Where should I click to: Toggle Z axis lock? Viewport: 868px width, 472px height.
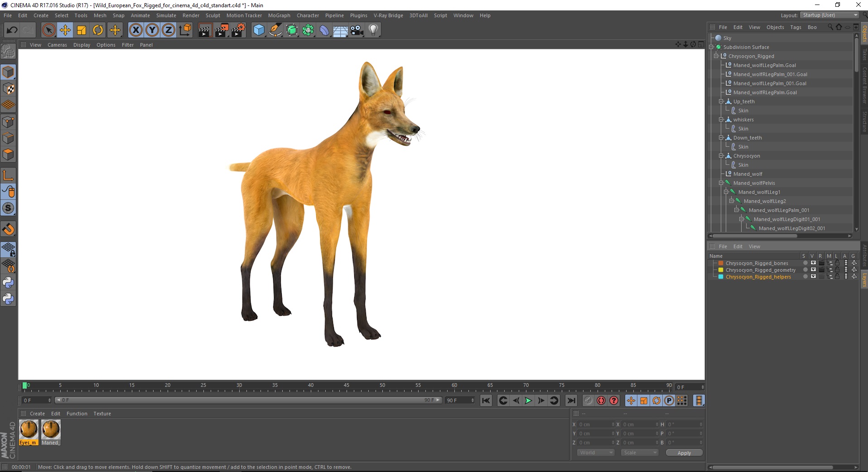[169, 30]
